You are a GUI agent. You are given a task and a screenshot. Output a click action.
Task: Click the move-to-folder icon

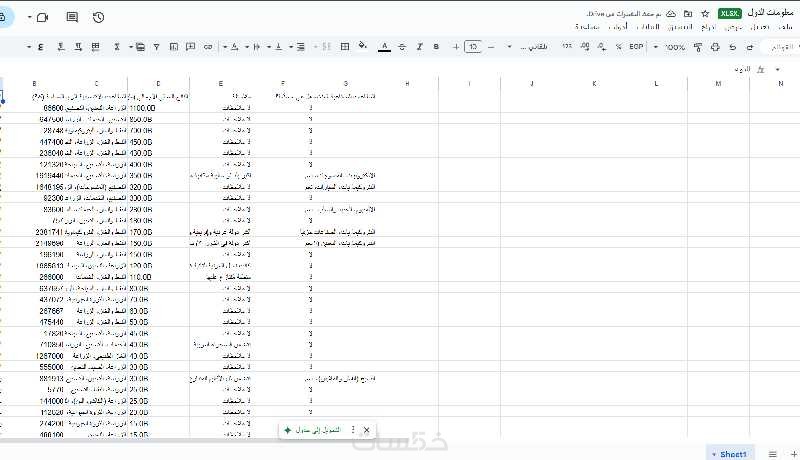point(688,14)
